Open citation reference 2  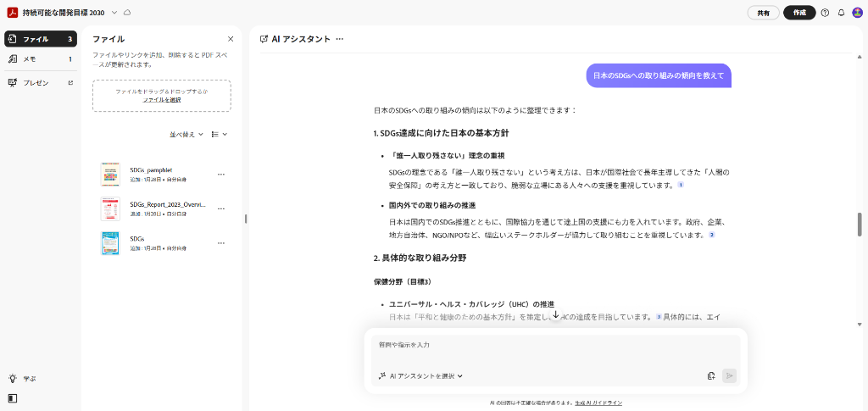click(712, 235)
